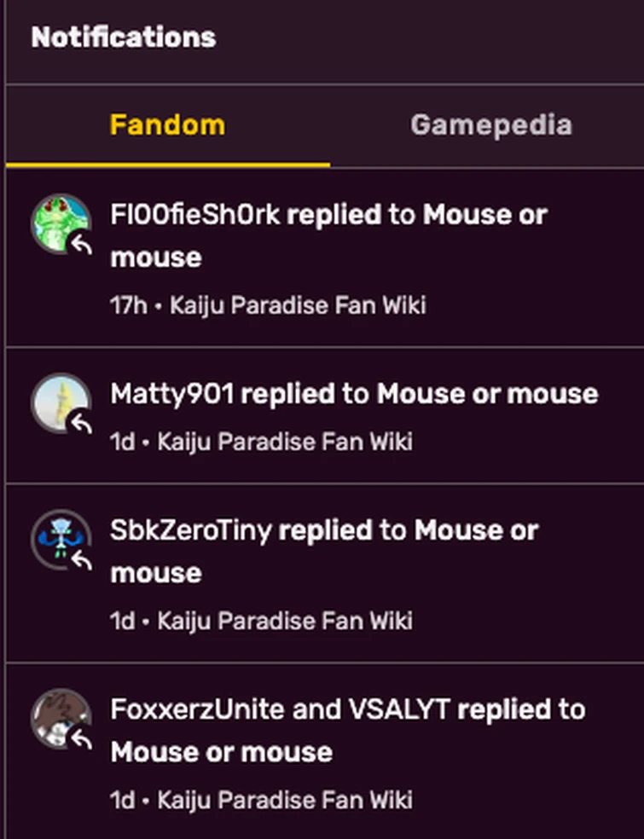The height and width of the screenshot is (839, 644).
Task: Click reply arrow badge on FoxxerzUnite avatar
Action: pos(81,738)
